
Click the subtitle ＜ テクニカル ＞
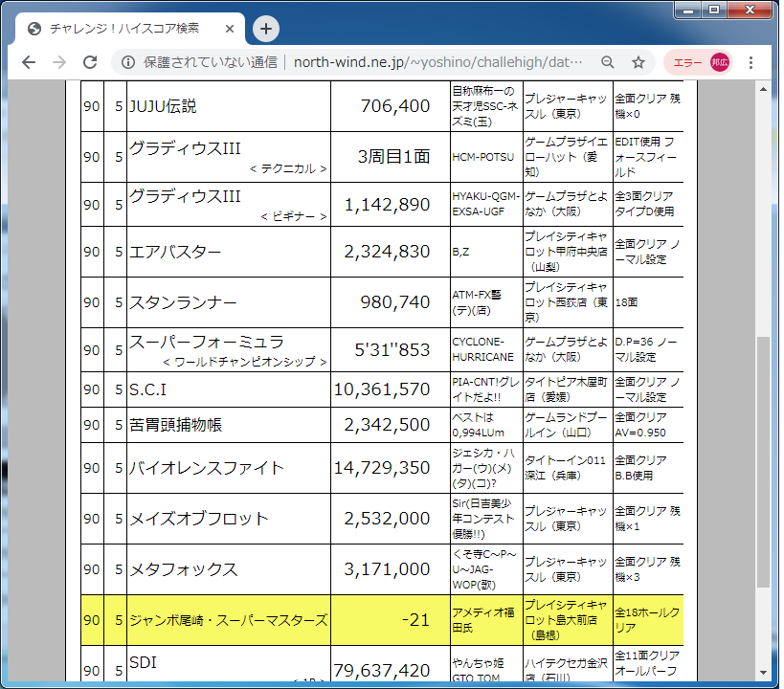coord(288,169)
